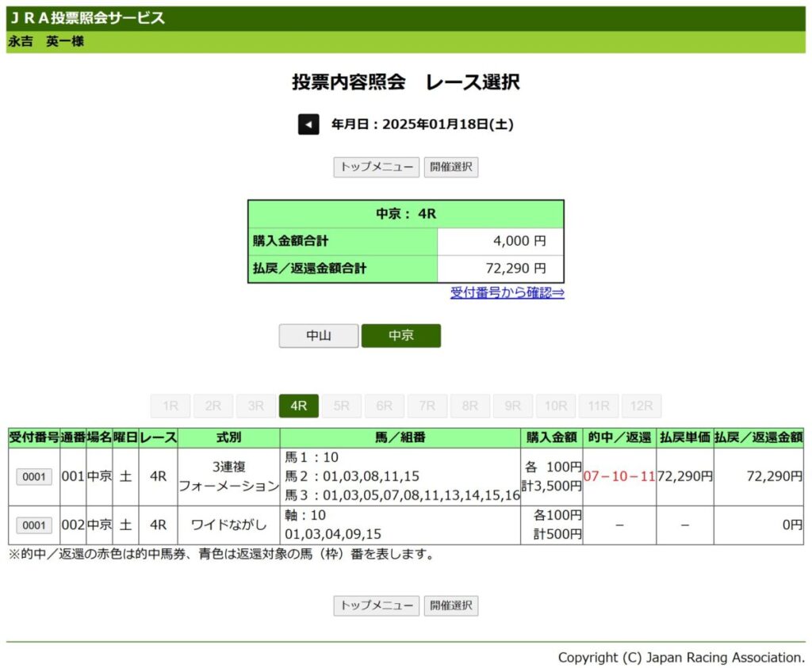
Task: Click the 払戻／返還金額 column header
Action: [x=759, y=437]
